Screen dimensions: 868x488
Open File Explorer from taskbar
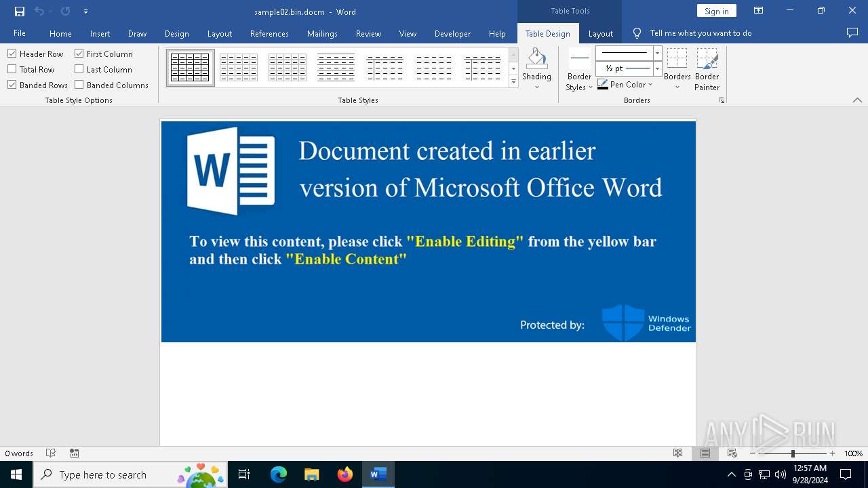click(312, 474)
